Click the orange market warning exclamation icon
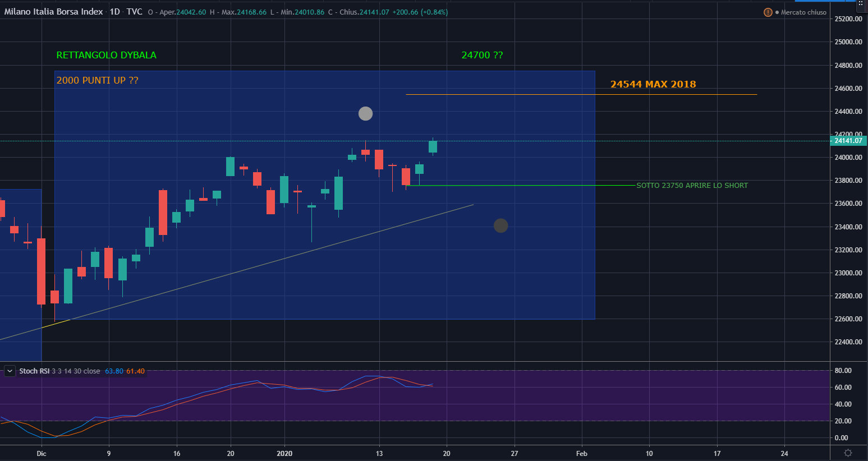Image resolution: width=868 pixels, height=461 pixels. pos(768,12)
